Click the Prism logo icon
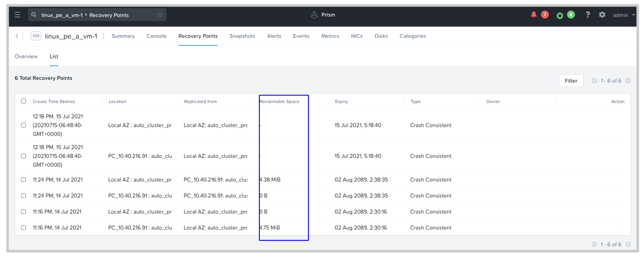This screenshot has height=257, width=644. click(x=314, y=15)
